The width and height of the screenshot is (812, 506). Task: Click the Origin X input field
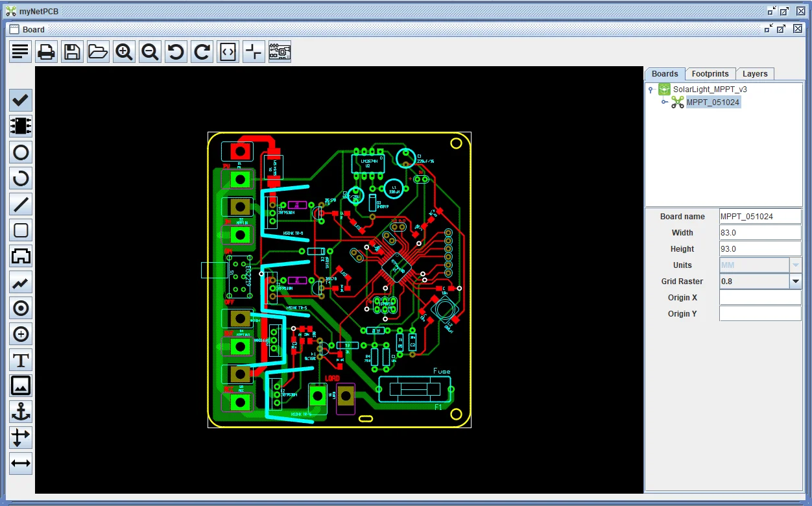tap(759, 297)
